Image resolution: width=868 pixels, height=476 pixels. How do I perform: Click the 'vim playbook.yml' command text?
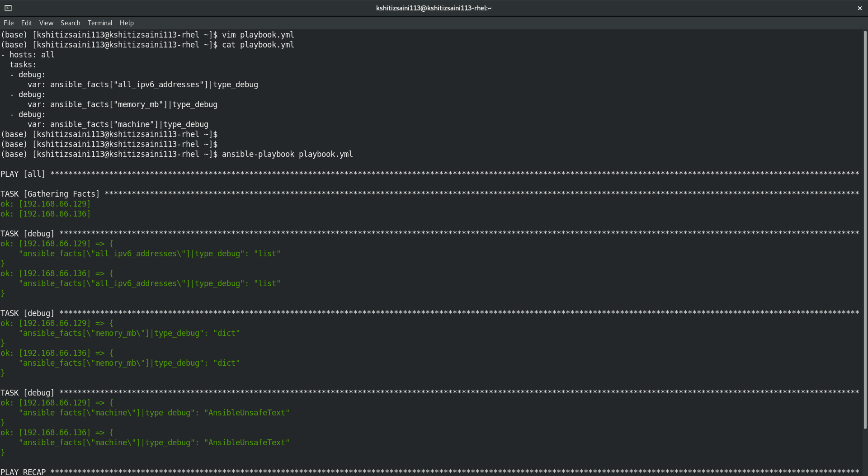pyautogui.click(x=258, y=35)
